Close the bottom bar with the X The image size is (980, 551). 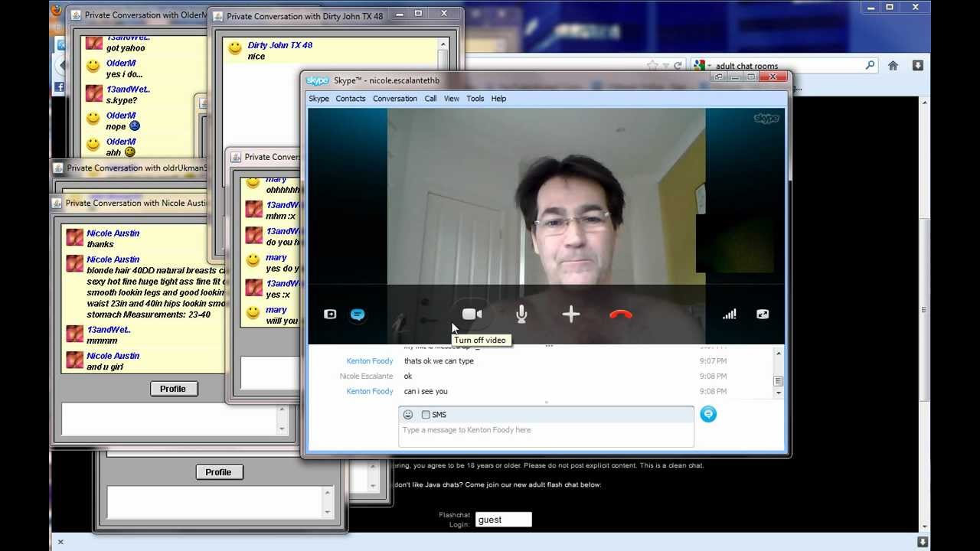click(60, 542)
